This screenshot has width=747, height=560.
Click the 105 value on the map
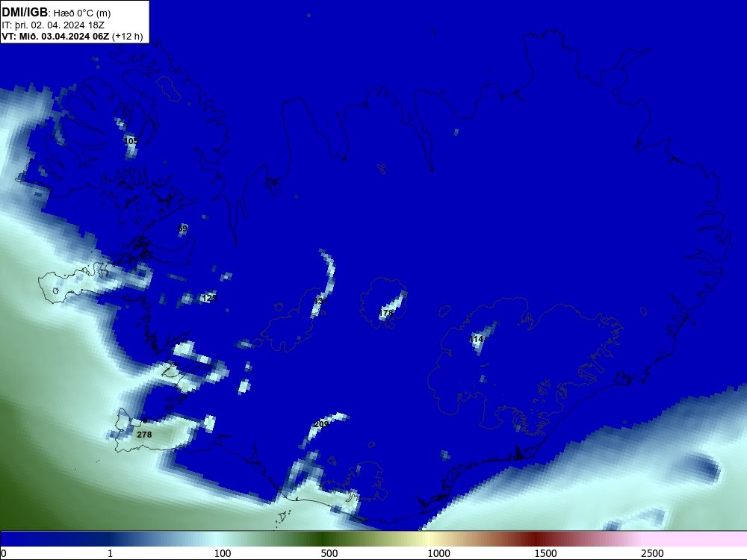pyautogui.click(x=131, y=141)
